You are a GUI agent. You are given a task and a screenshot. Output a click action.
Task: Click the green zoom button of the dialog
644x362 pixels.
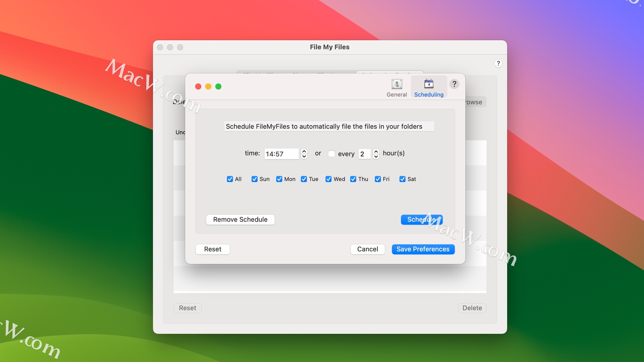pos(218,86)
